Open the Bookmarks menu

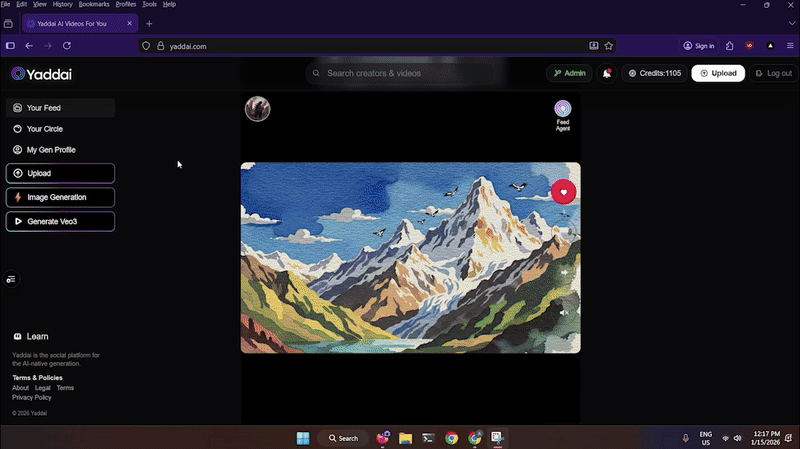pyautogui.click(x=95, y=4)
